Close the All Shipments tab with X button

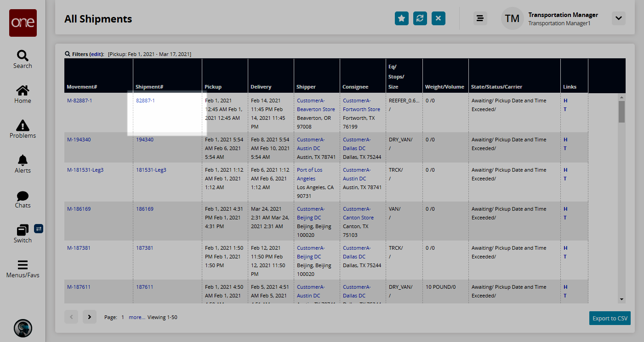point(438,18)
